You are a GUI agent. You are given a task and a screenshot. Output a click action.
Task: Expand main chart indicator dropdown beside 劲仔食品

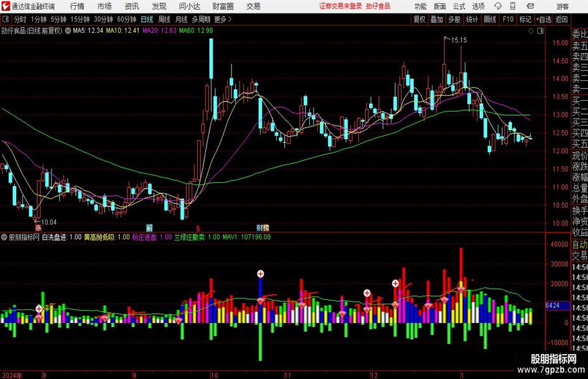tap(68, 30)
